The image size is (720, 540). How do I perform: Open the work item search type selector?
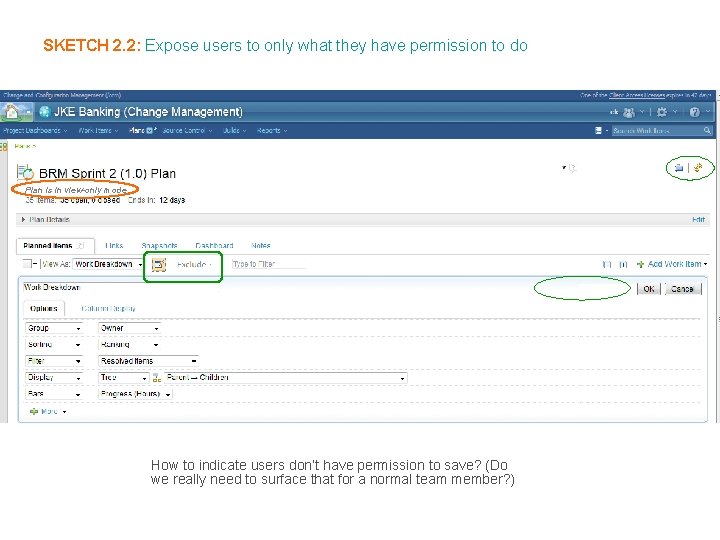(599, 131)
